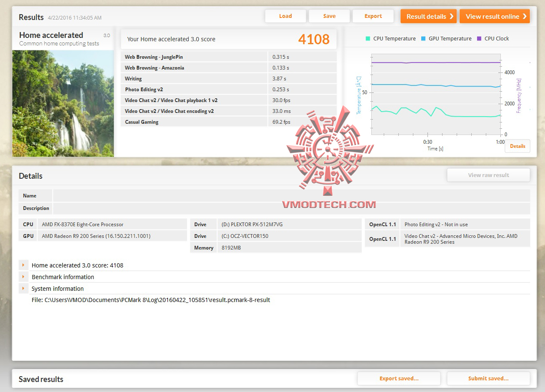Click Video Chat v2 OpenCL device text

461,239
